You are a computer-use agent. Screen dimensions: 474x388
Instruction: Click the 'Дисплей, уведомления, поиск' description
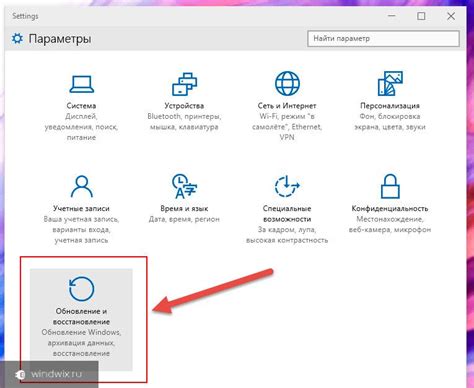81,127
